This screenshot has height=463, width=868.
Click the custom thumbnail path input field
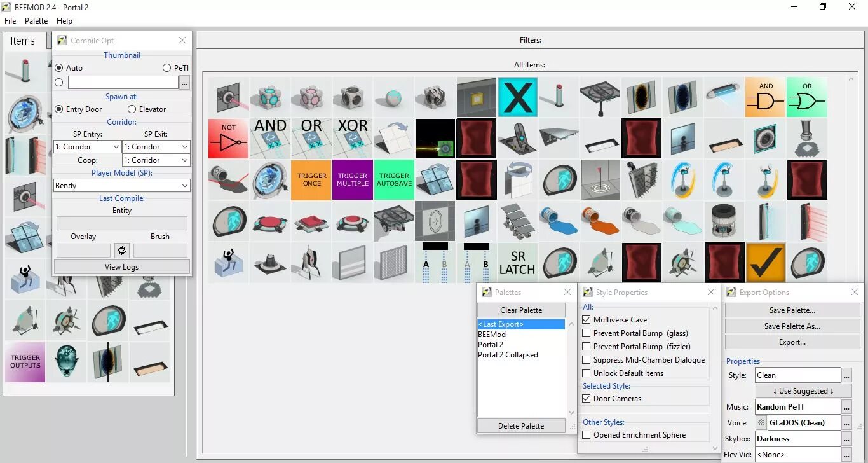[123, 83]
